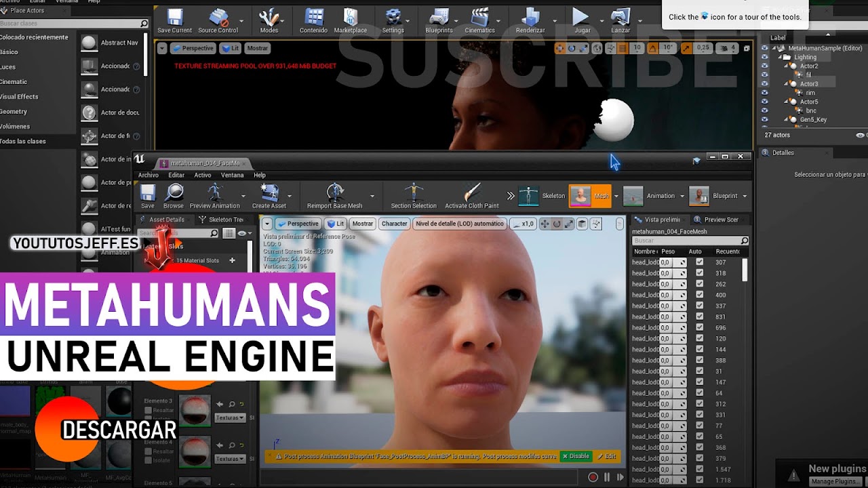Viewport: 868px width, 488px height.
Task: Open the Archivo menu in mesh editor
Action: tap(149, 175)
